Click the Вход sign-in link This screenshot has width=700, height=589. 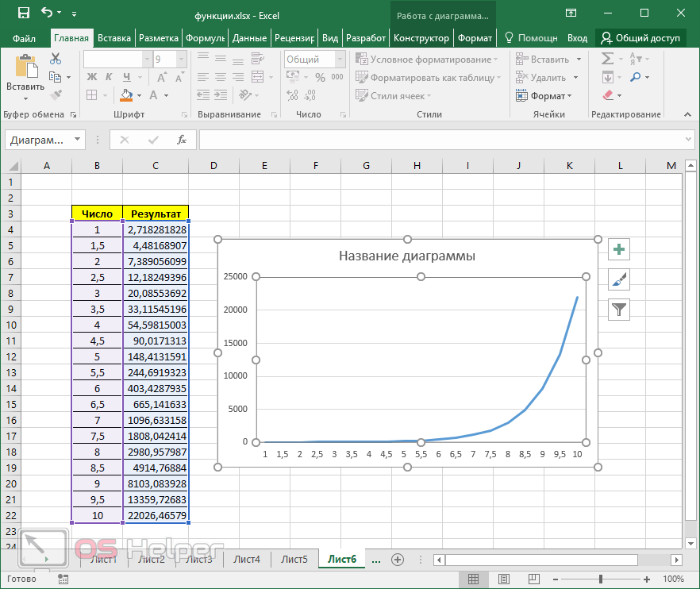[577, 38]
